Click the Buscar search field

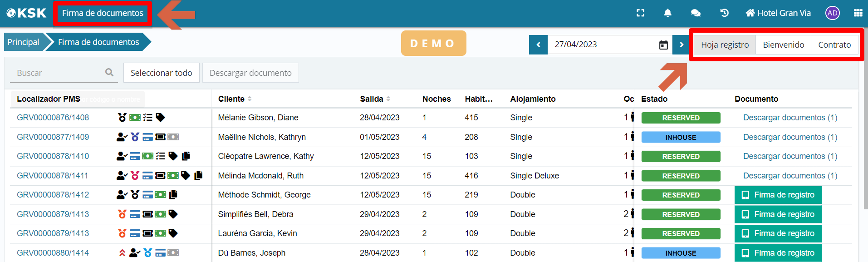(x=57, y=73)
